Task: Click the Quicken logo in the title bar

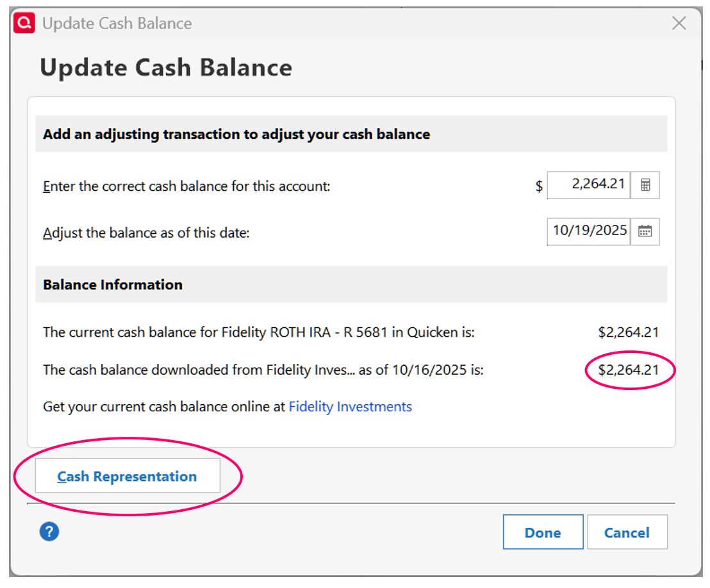Action: point(25,24)
